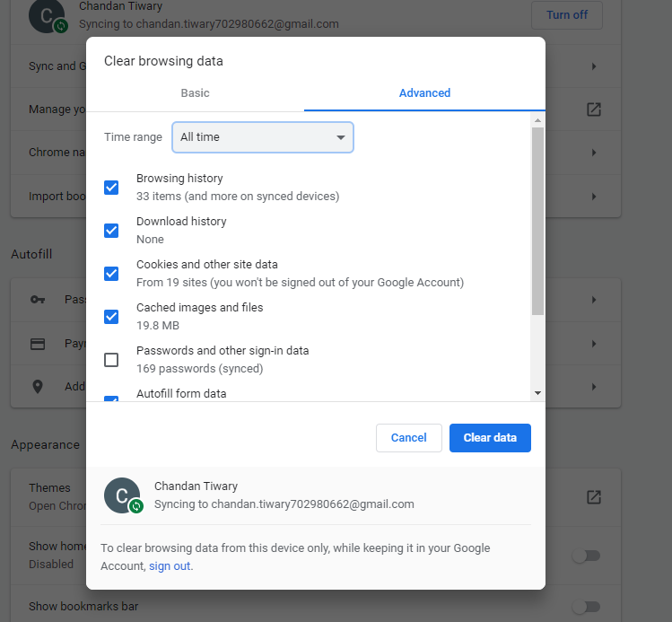Click the Passwords key icon
The height and width of the screenshot is (622, 672).
38,300
